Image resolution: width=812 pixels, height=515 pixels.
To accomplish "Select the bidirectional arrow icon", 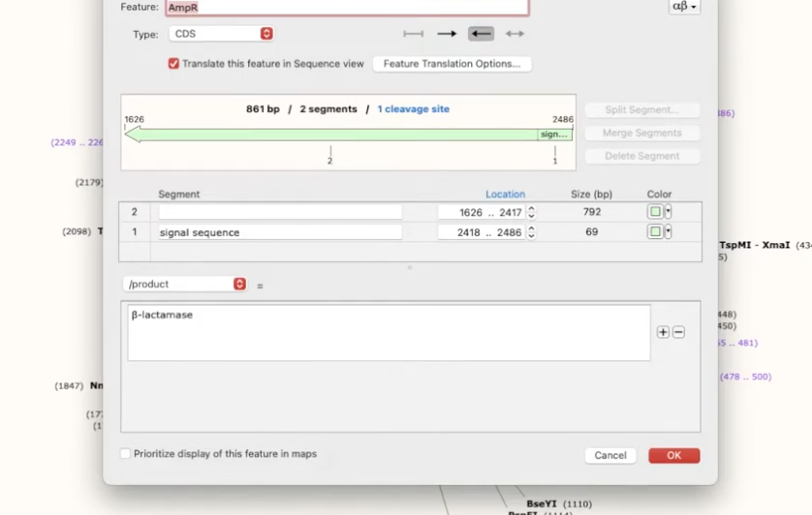I will (515, 34).
